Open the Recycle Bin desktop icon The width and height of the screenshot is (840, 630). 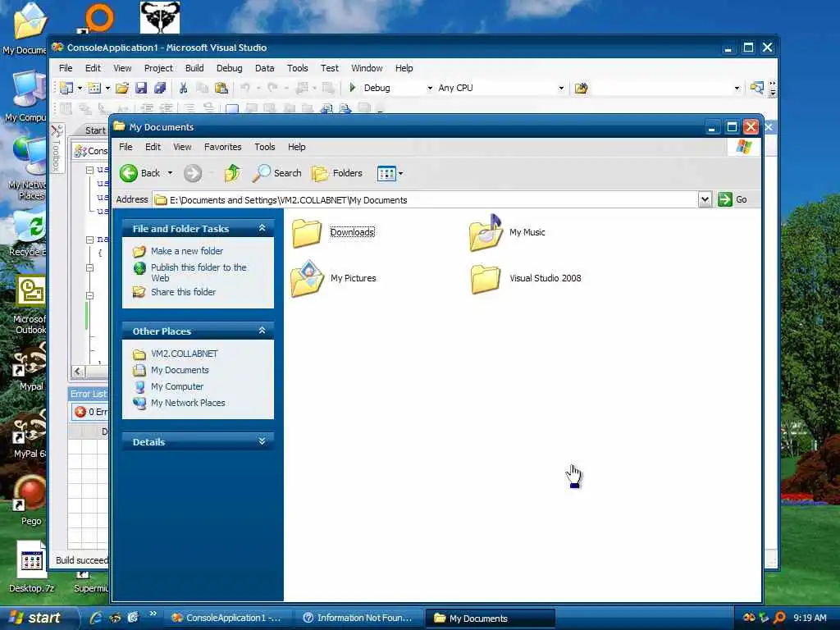point(30,234)
